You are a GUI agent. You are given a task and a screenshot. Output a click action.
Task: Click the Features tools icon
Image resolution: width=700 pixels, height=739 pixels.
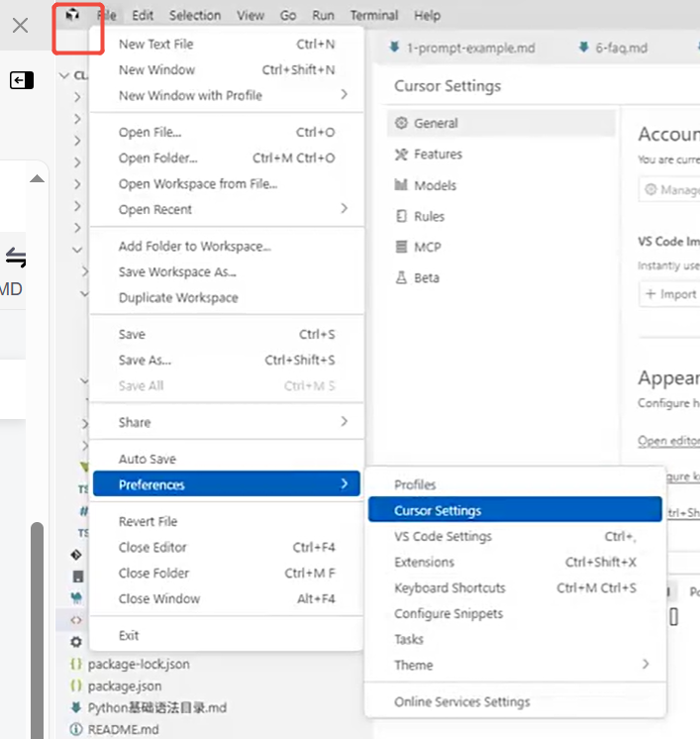[x=401, y=155]
